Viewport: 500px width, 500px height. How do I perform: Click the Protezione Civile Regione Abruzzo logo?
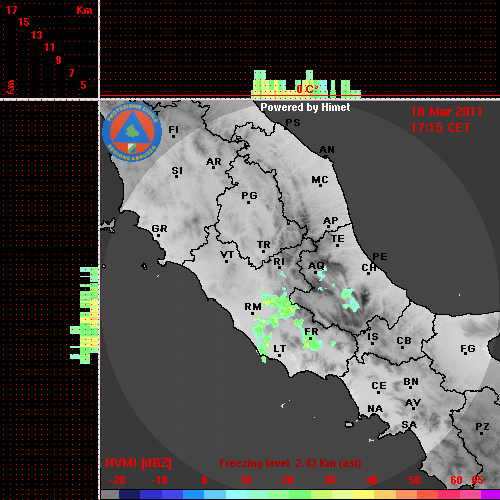[x=132, y=132]
